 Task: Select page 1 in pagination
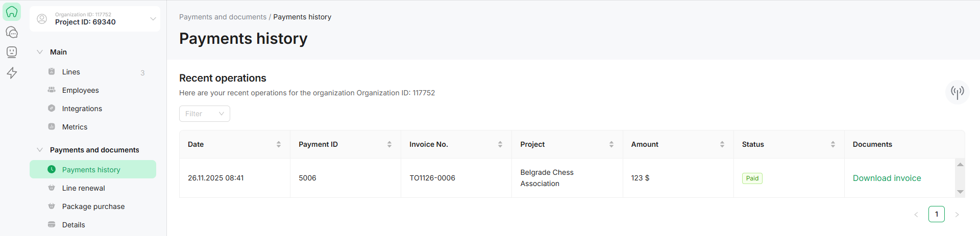pos(936,214)
